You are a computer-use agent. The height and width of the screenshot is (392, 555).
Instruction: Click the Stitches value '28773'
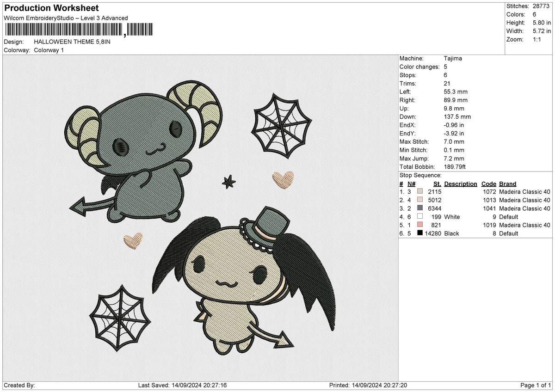click(541, 6)
